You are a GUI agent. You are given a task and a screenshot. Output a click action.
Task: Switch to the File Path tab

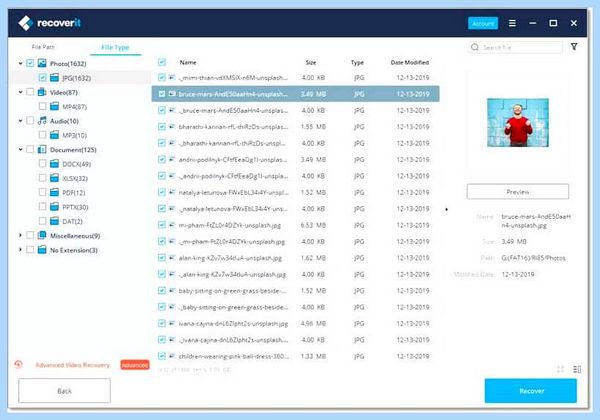(x=43, y=47)
